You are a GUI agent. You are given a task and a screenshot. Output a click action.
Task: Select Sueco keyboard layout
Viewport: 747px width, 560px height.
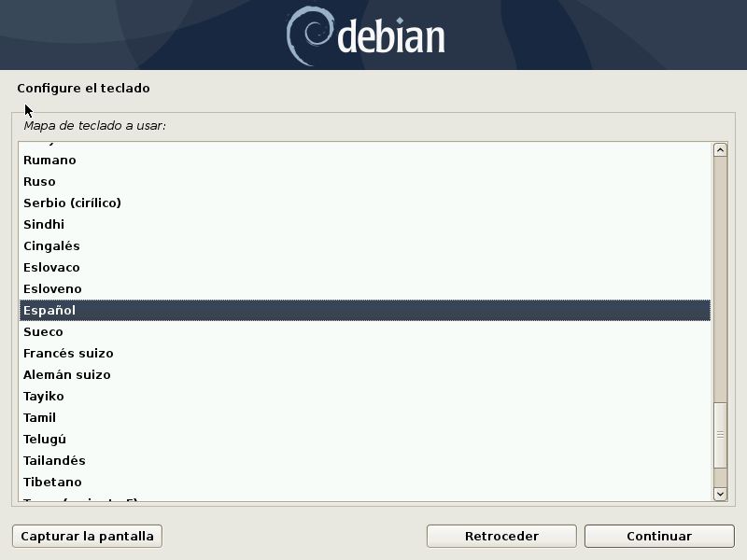point(44,332)
